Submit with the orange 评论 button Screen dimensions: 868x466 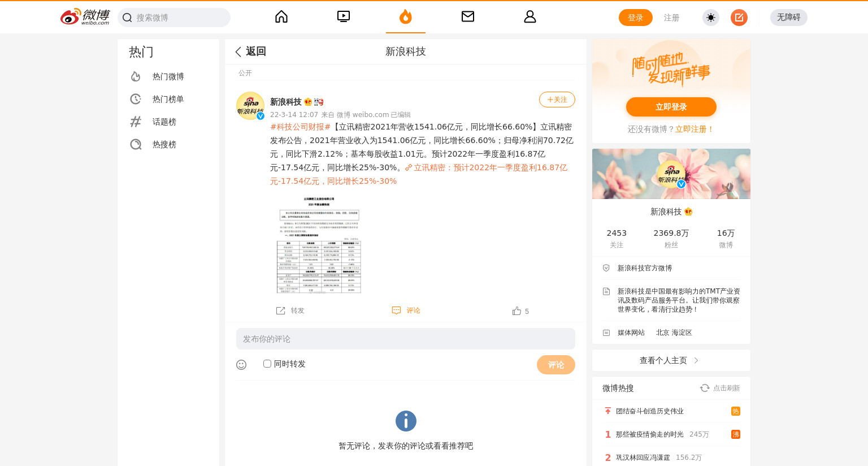tap(556, 365)
